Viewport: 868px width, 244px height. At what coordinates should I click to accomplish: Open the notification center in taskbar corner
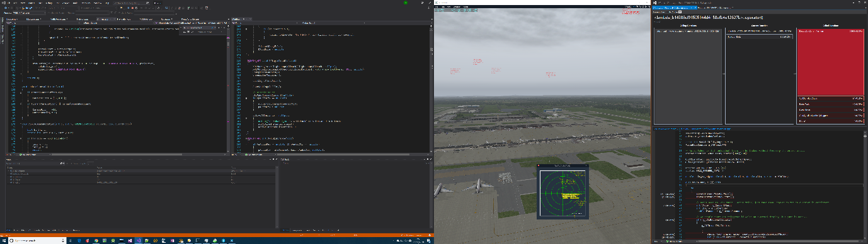428,240
